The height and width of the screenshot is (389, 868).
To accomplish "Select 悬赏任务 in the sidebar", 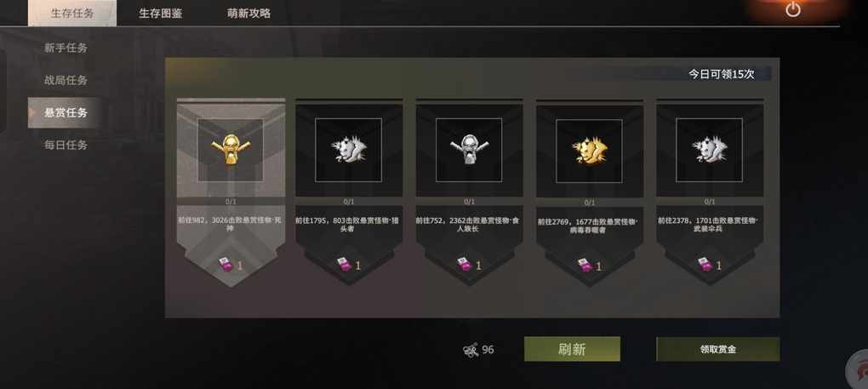I will [66, 113].
